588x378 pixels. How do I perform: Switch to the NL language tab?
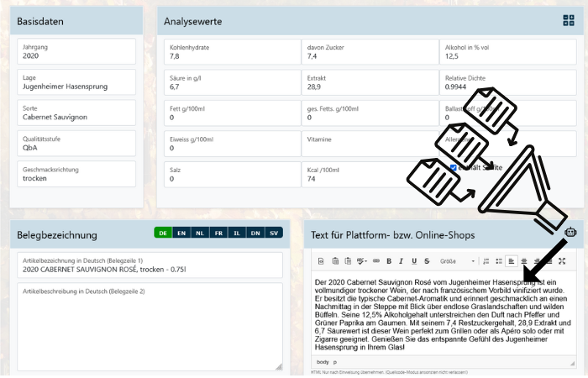point(200,233)
